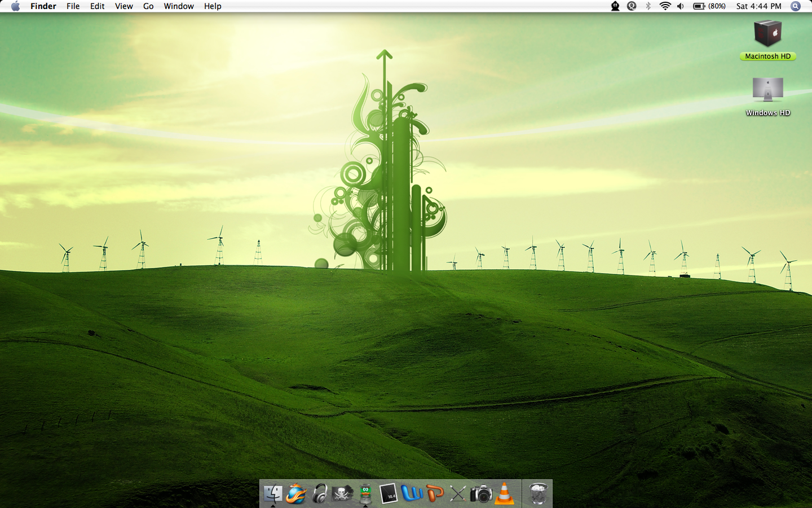This screenshot has width=812, height=508.
Task: Open the Help menu
Action: [213, 6]
